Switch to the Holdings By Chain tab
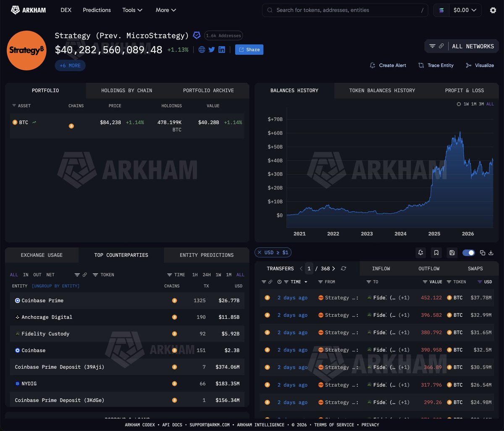This screenshot has width=504, height=431. click(126, 90)
